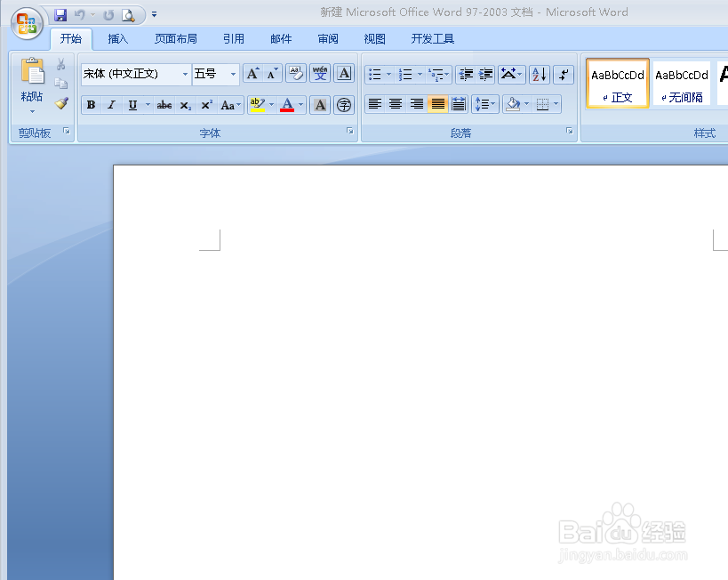This screenshot has height=580, width=728.
Task: Open the phonetic guide wén icon
Action: [x=320, y=74]
